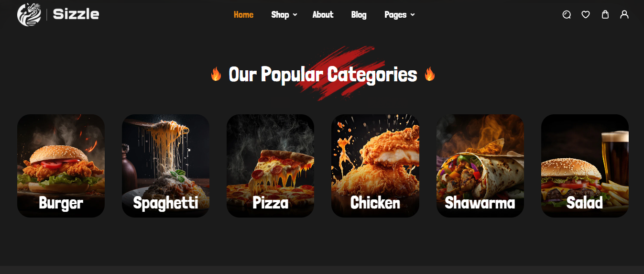
Task: Open the About page link
Action: click(323, 15)
